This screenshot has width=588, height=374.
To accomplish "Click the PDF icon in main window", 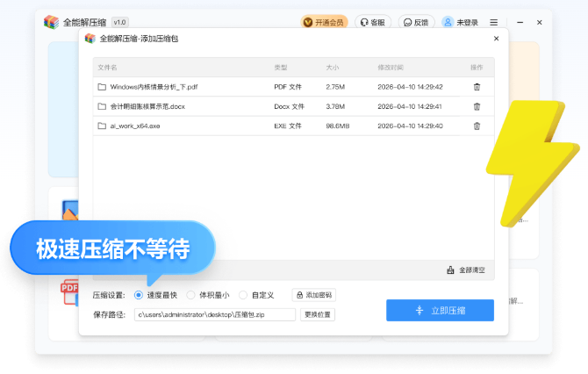I will [69, 291].
